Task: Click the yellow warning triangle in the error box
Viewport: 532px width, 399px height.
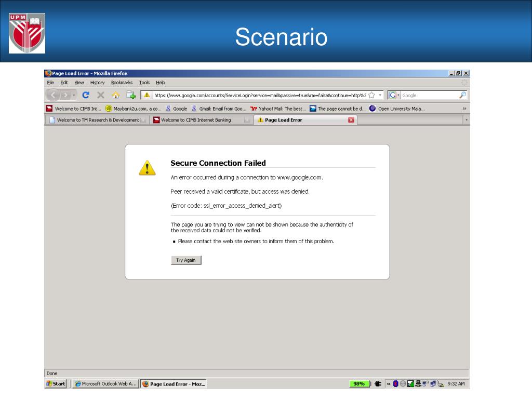Action: coord(147,168)
